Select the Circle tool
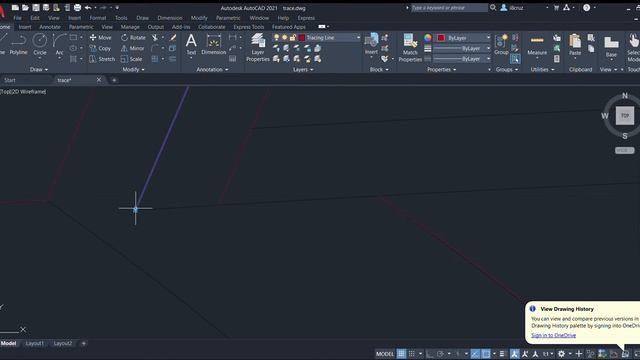Image resolution: width=640 pixels, height=360 pixels. click(x=40, y=44)
